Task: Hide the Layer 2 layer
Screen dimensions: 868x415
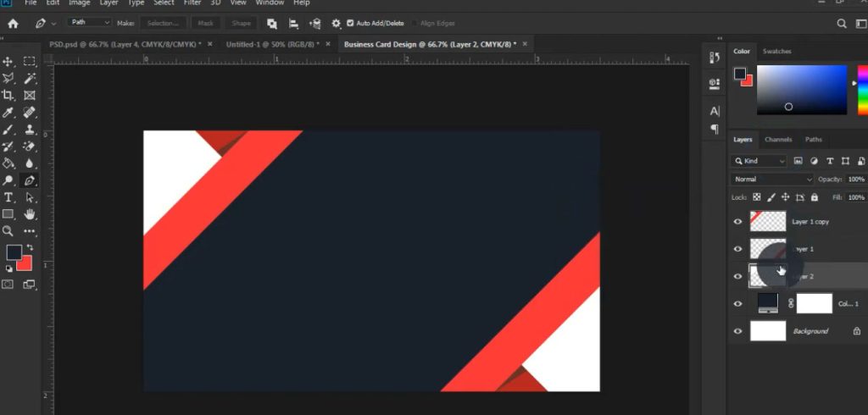Action: point(737,276)
